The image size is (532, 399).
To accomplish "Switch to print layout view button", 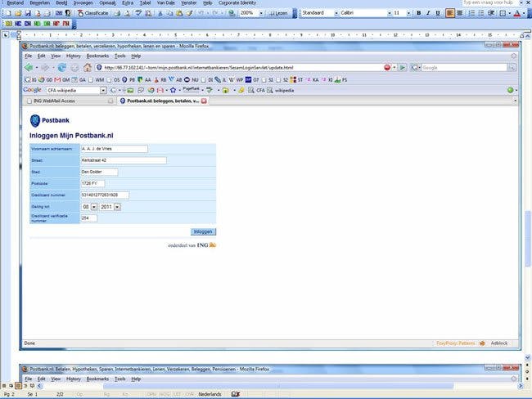I will point(18,386).
